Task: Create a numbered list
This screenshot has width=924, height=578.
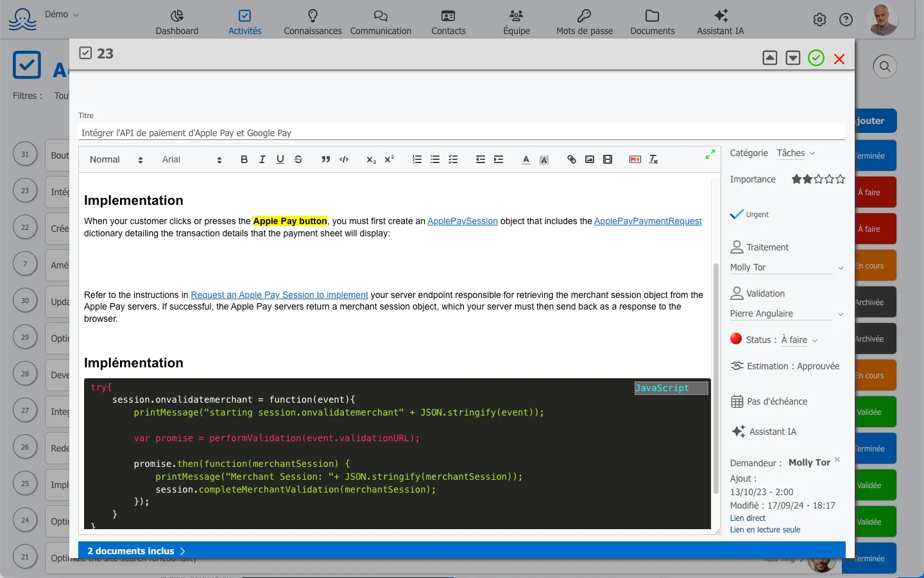Action: [x=417, y=159]
